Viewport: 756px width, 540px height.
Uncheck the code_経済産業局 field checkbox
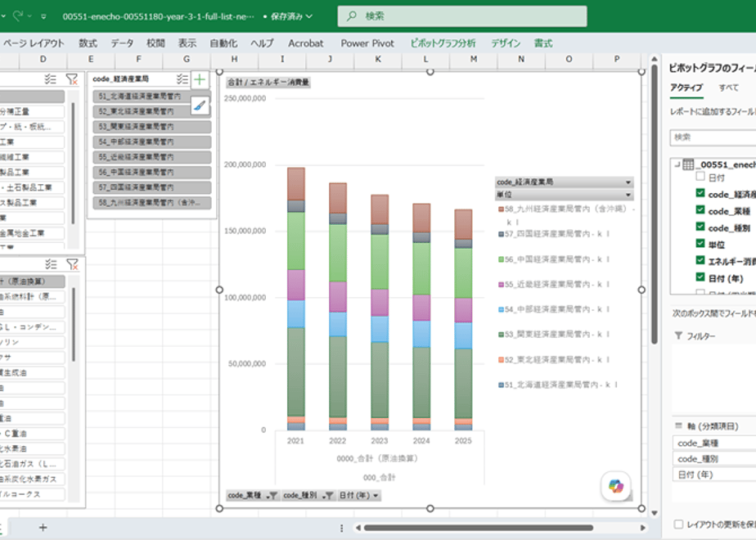click(x=700, y=193)
